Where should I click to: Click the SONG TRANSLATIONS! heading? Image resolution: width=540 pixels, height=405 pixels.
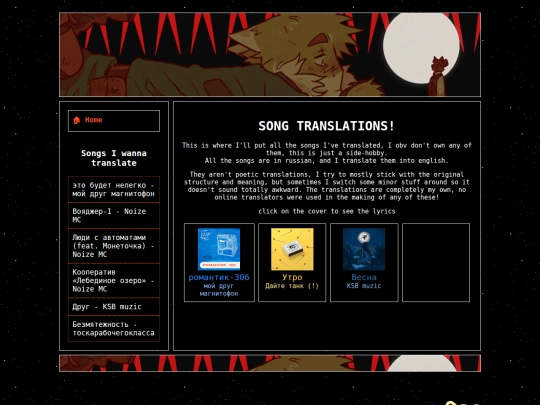tap(326, 126)
